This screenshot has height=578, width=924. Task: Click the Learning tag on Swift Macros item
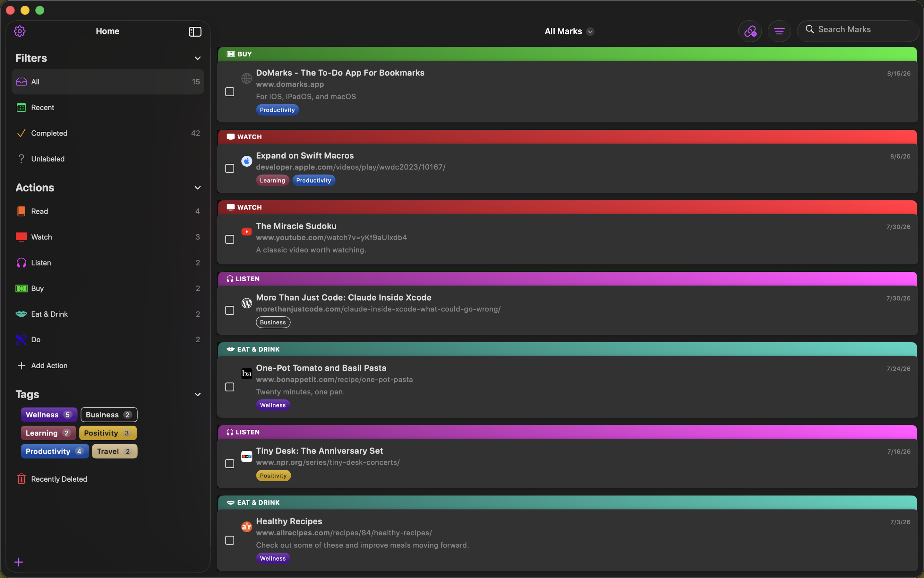(x=272, y=180)
